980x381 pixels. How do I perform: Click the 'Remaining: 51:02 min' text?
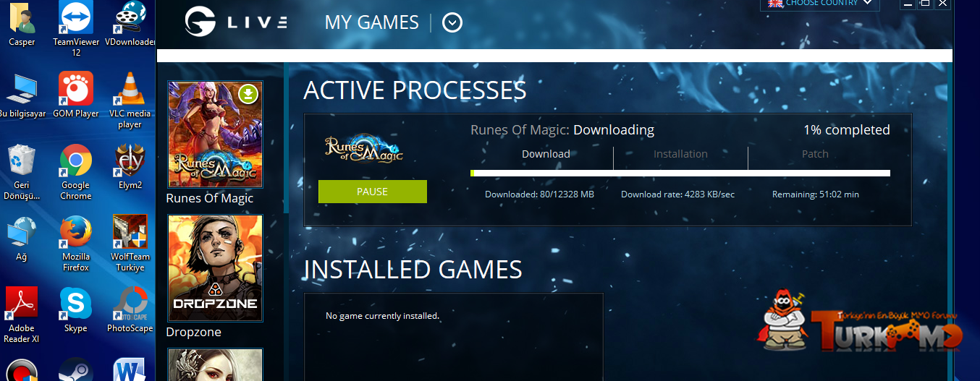click(816, 194)
